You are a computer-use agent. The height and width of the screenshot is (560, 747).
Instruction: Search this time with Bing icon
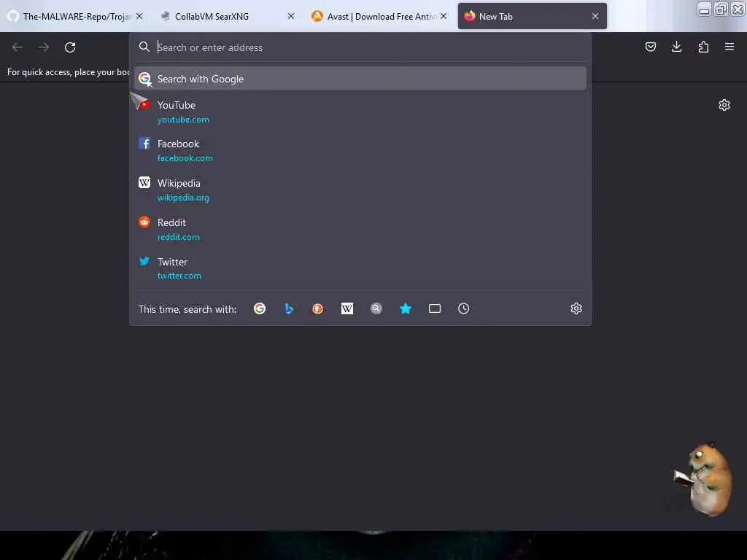[289, 308]
